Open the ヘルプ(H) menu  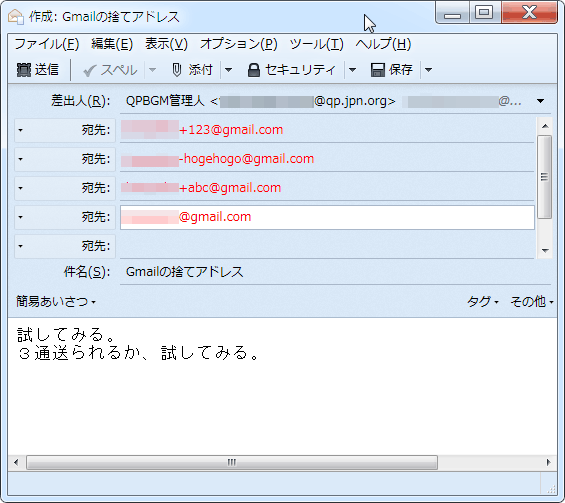[x=383, y=44]
